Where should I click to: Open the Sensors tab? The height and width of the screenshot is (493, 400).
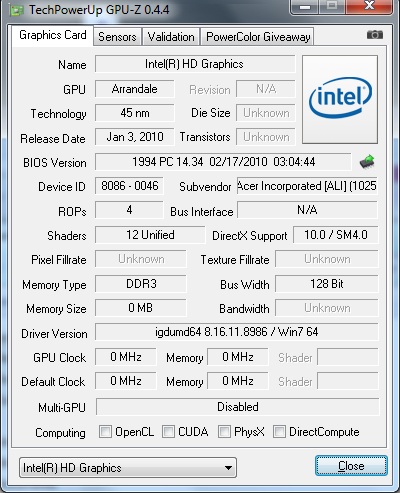[117, 37]
